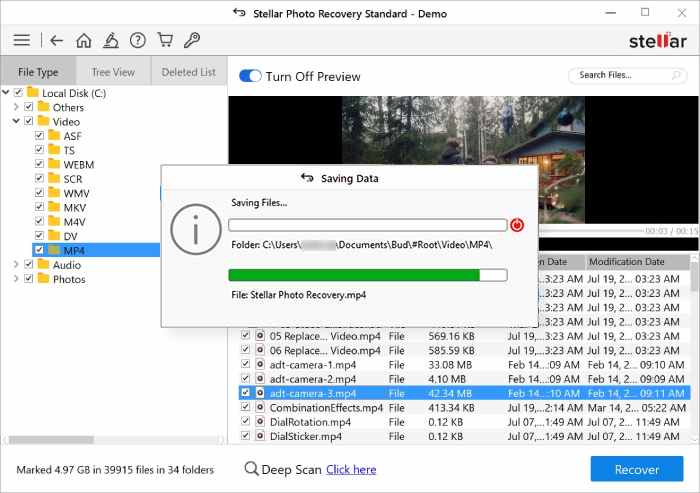Viewport: 700px width, 493px height.
Task: Switch to the File Type tab
Action: (38, 71)
